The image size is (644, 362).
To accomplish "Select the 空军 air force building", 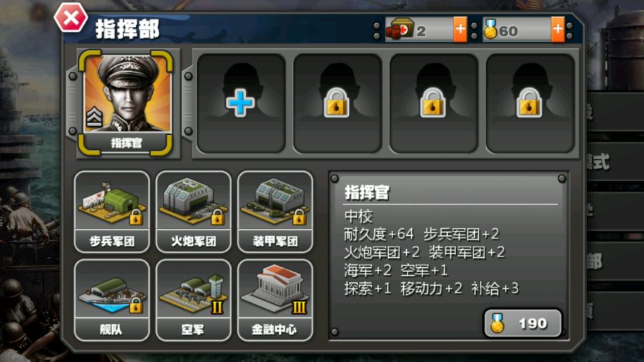I will 193,300.
